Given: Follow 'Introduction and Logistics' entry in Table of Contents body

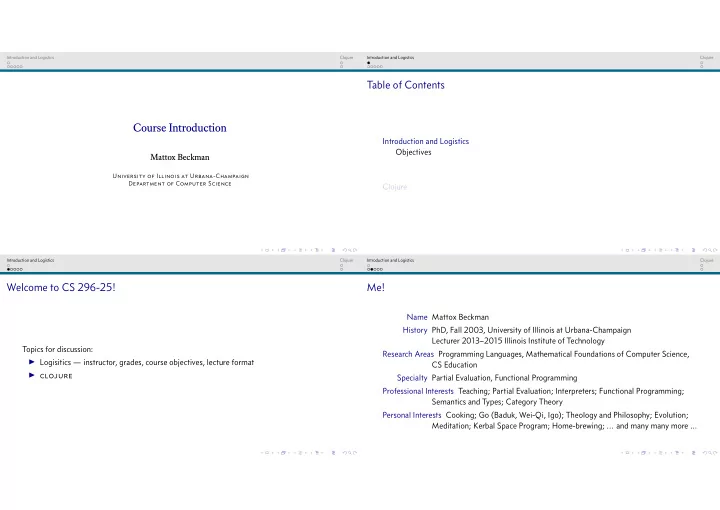Looking at the screenshot, I should 426,141.
